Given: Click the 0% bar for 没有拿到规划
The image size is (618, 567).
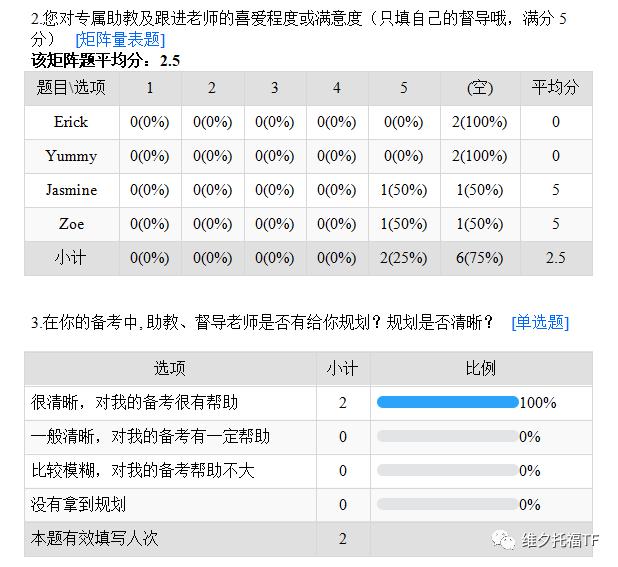Looking at the screenshot, I should coord(447,505).
